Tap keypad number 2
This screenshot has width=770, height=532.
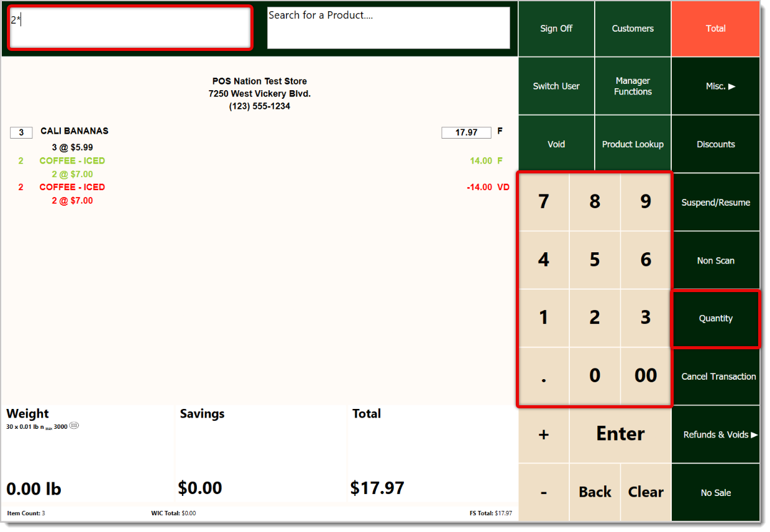tap(595, 318)
